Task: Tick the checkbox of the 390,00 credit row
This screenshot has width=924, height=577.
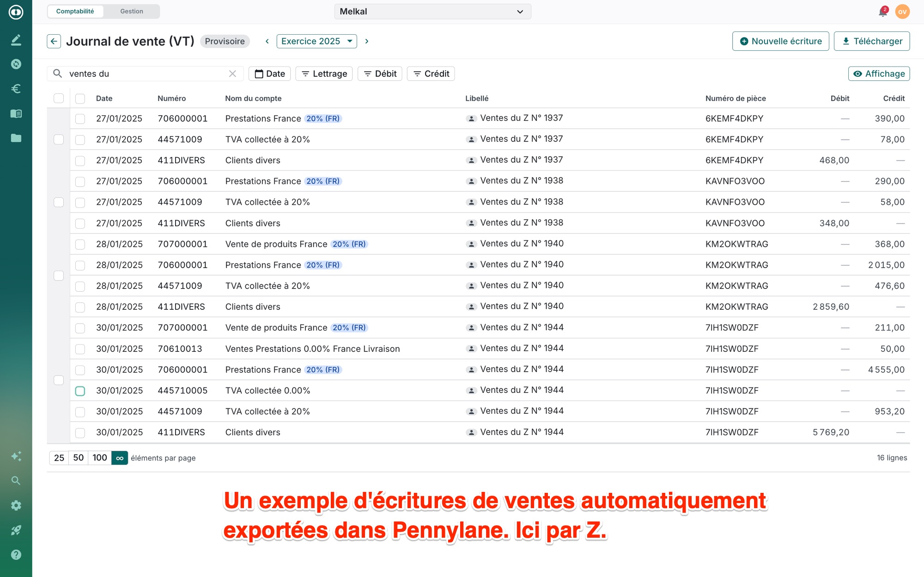Action: tap(80, 118)
